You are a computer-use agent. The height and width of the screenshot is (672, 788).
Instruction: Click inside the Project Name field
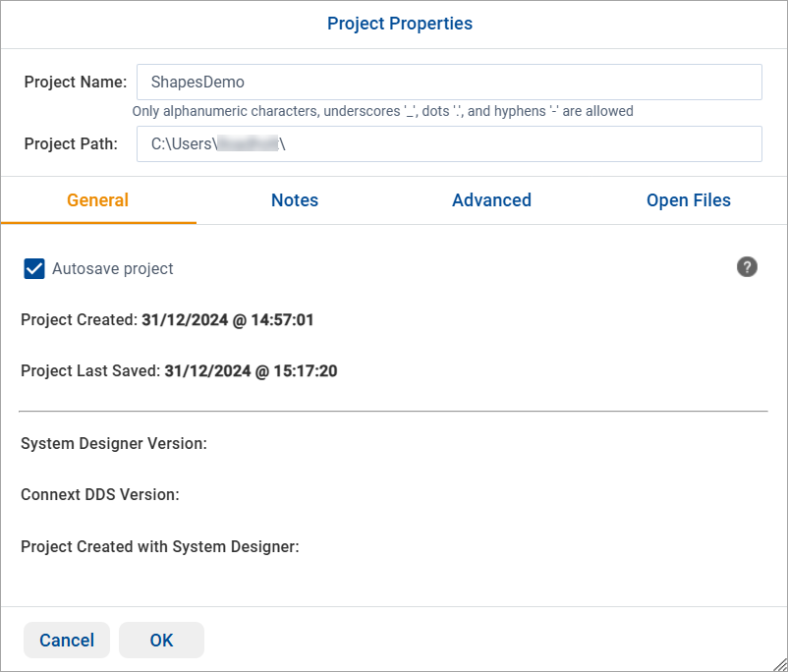[448, 82]
